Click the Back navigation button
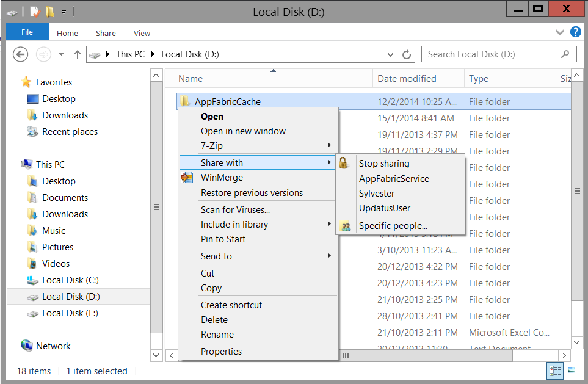Image resolution: width=588 pixels, height=384 pixels. (x=20, y=54)
